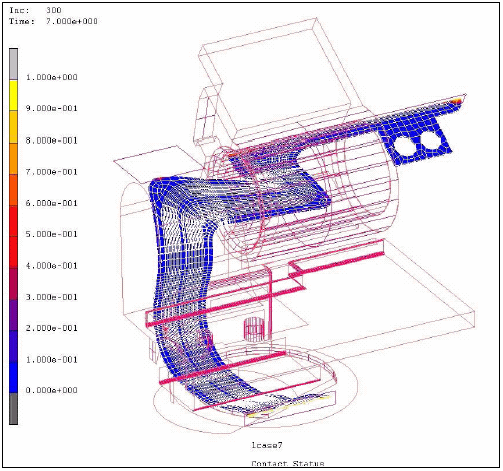
Task: Click the lcase7 load case label
Action: [x=267, y=445]
